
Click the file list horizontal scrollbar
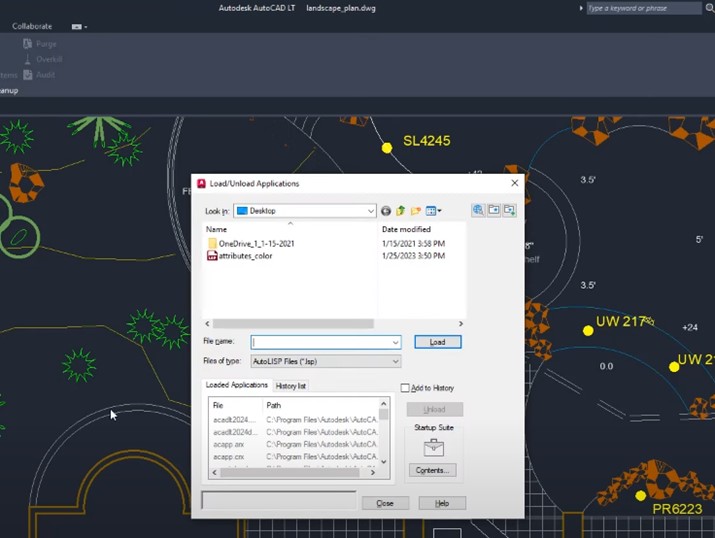293,323
